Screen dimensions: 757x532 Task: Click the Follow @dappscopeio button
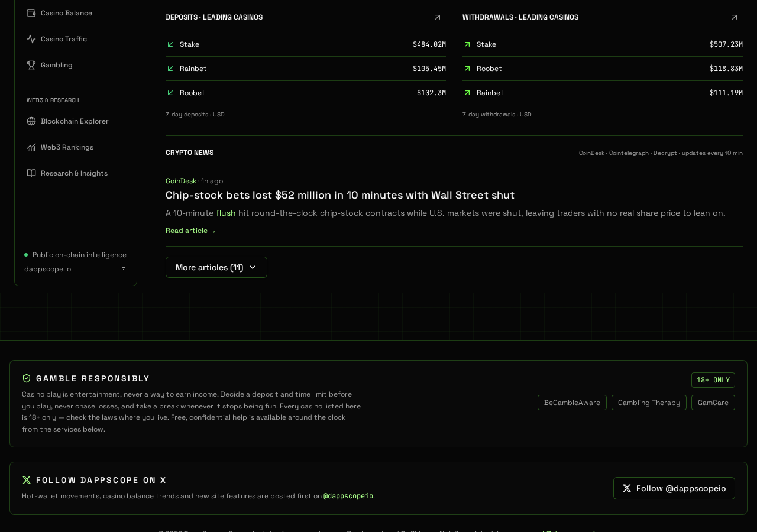coord(674,488)
